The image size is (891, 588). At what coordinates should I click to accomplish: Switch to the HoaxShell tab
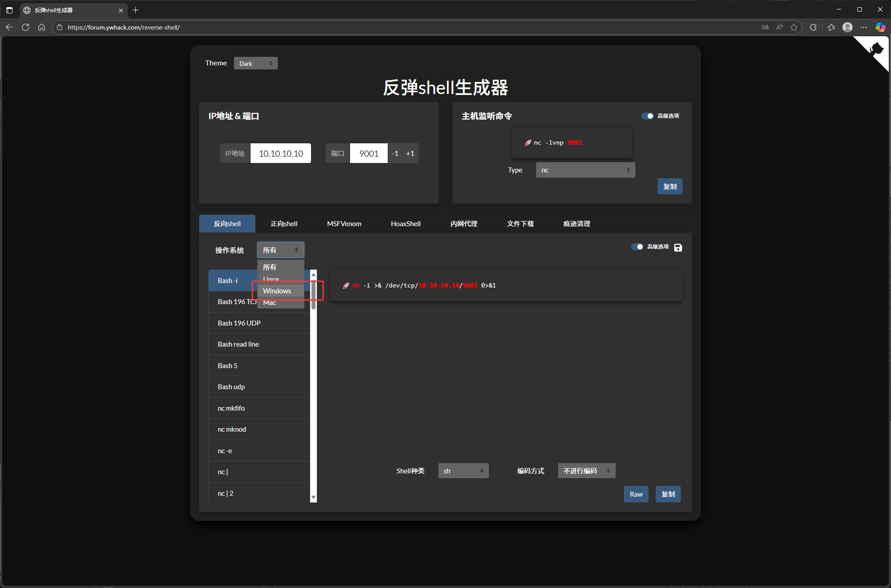point(405,224)
